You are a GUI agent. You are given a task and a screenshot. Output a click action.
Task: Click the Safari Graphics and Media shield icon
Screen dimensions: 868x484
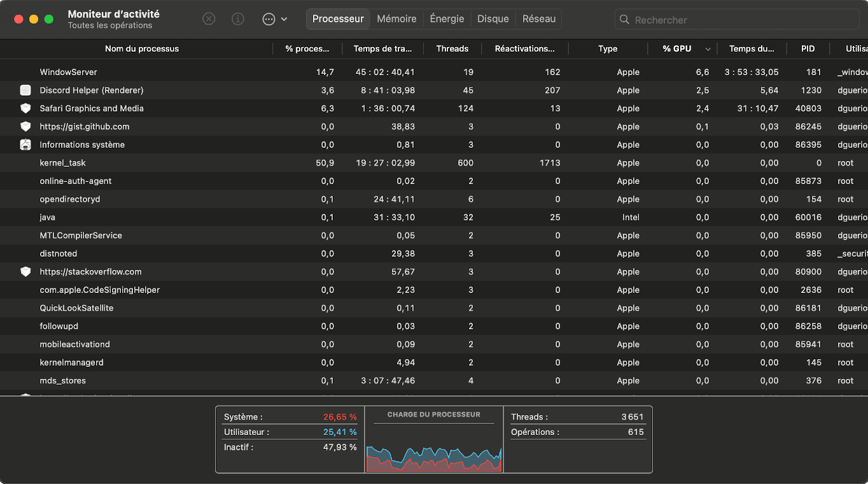(25, 108)
